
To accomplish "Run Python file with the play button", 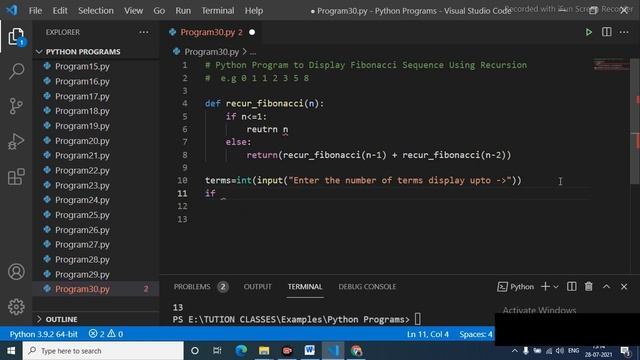I will click(589, 32).
